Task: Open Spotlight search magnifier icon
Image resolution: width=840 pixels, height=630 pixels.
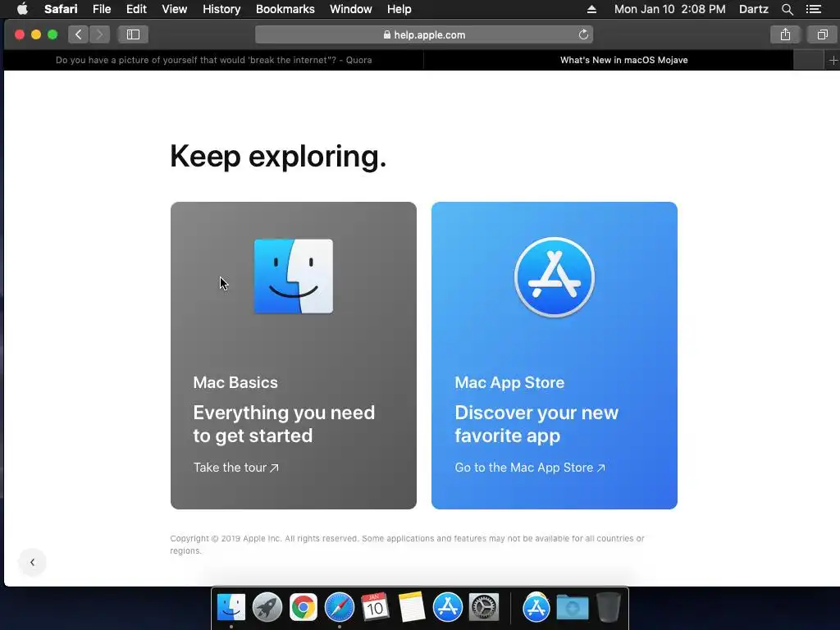Action: pos(787,9)
